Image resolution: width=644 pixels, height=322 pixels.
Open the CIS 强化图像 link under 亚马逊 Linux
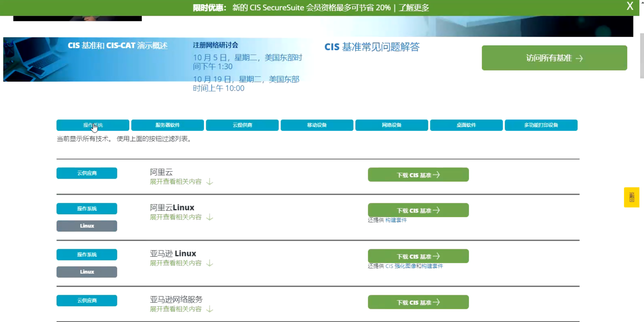pos(401,266)
